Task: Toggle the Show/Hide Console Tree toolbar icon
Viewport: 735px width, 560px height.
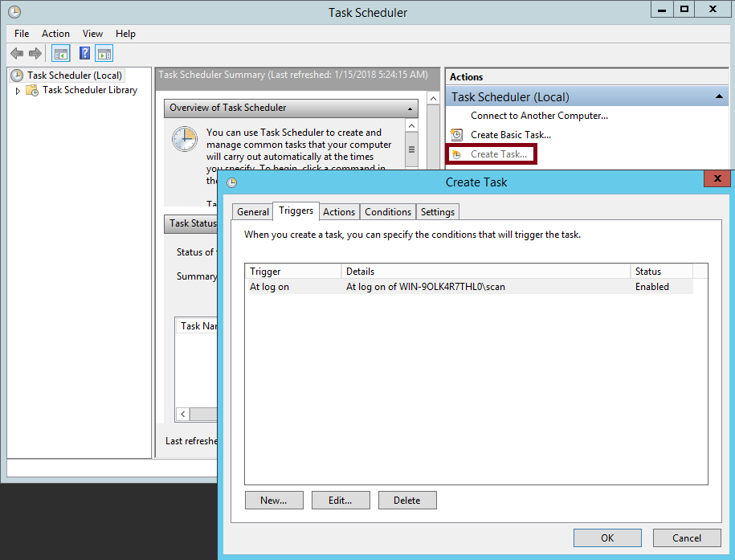Action: (x=60, y=54)
